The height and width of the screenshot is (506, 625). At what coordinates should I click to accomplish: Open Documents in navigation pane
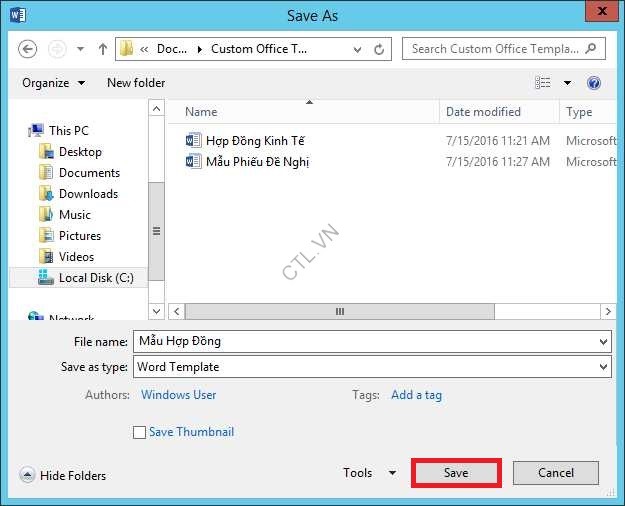(x=89, y=173)
